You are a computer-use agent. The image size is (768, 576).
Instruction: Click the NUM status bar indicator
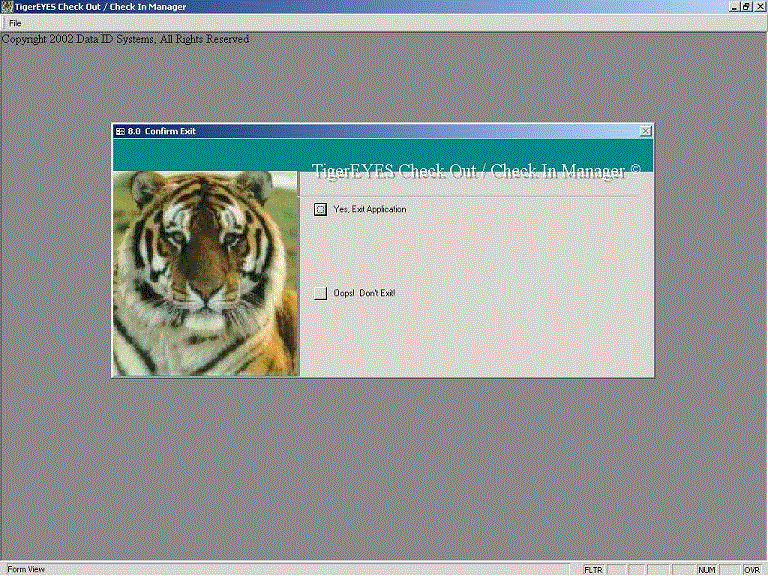(706, 570)
